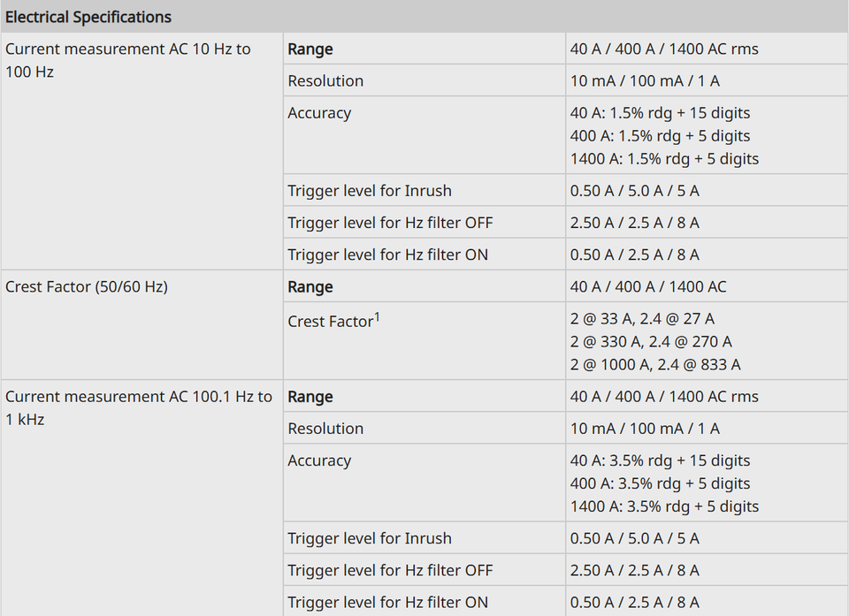This screenshot has width=849, height=616.
Task: Select first Trigger level for Inrush label
Action: click(x=370, y=191)
